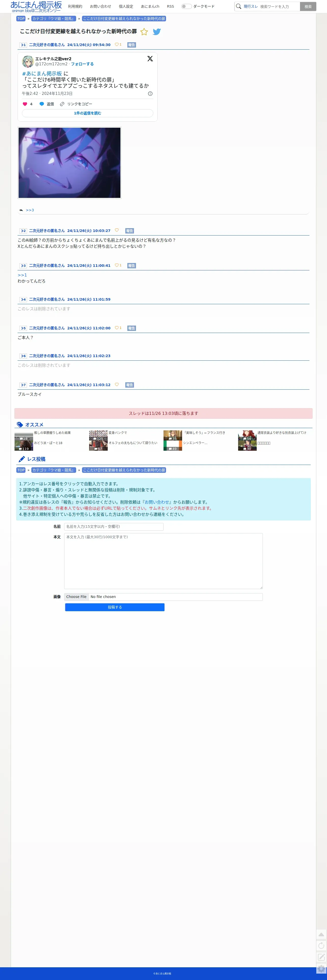
Task: Click the 現行スレ search scope link
Action: click(x=251, y=6)
